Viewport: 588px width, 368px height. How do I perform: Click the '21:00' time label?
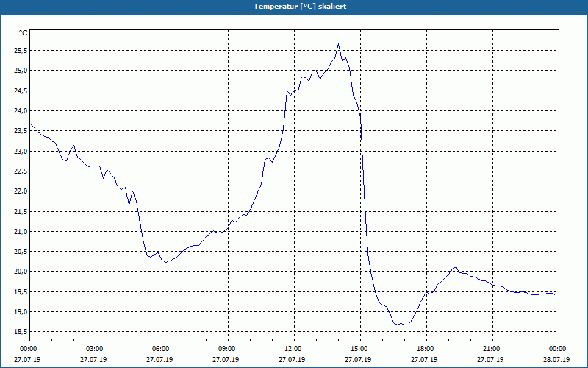(x=492, y=349)
